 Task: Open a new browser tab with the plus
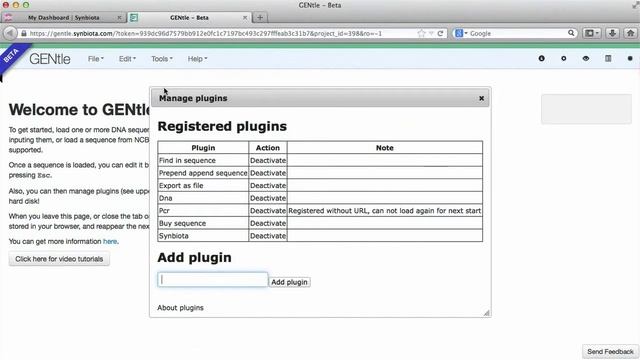point(260,18)
